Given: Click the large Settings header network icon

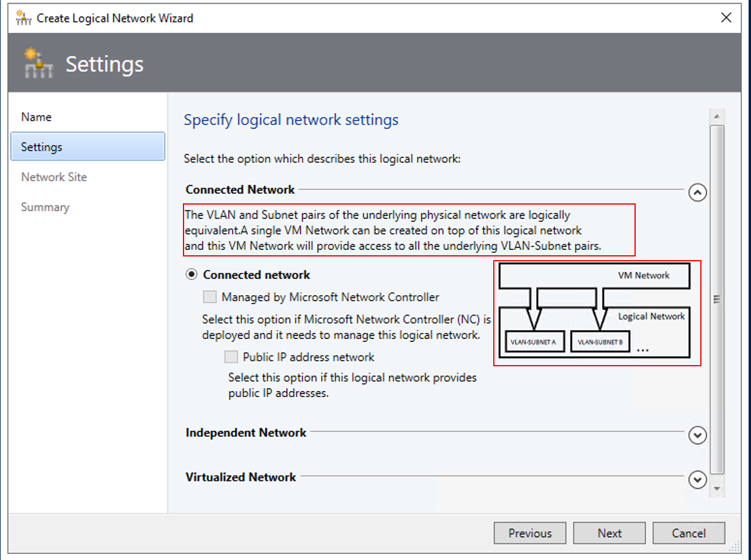Looking at the screenshot, I should click(39, 63).
